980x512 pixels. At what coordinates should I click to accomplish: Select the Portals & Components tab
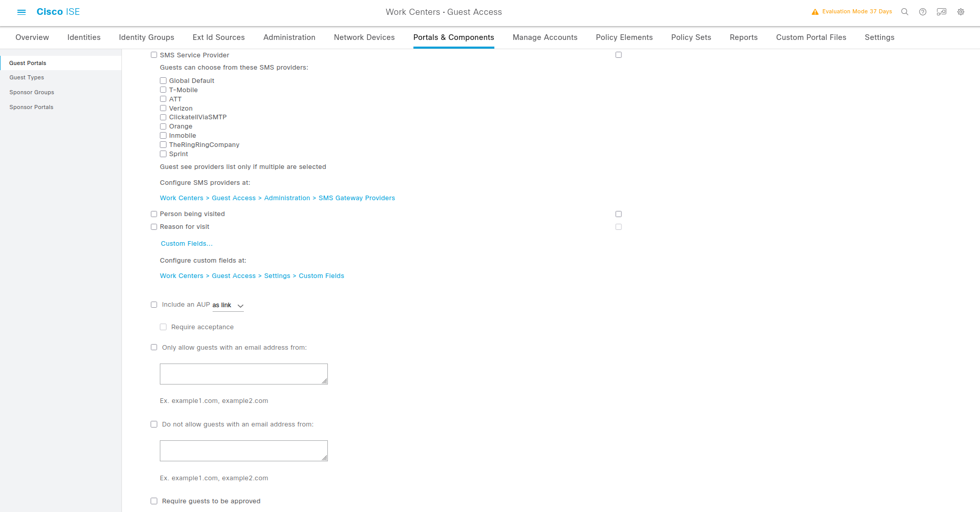coord(454,37)
